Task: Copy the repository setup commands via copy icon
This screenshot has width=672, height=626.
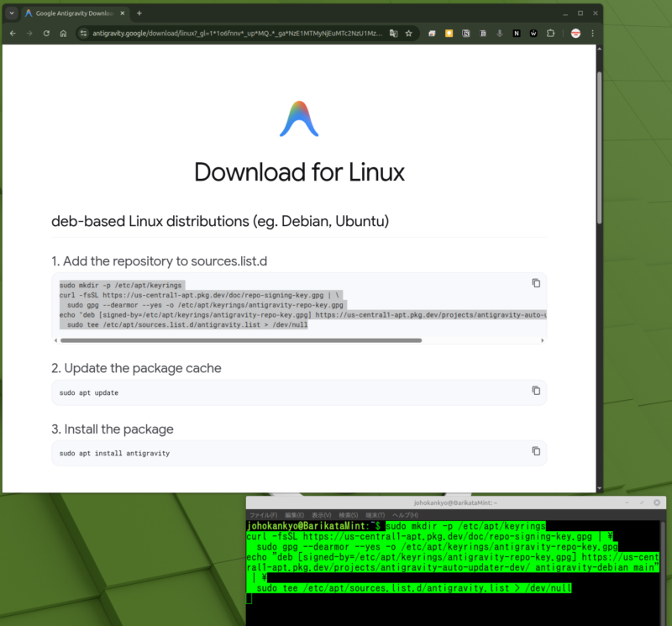Action: tap(536, 283)
